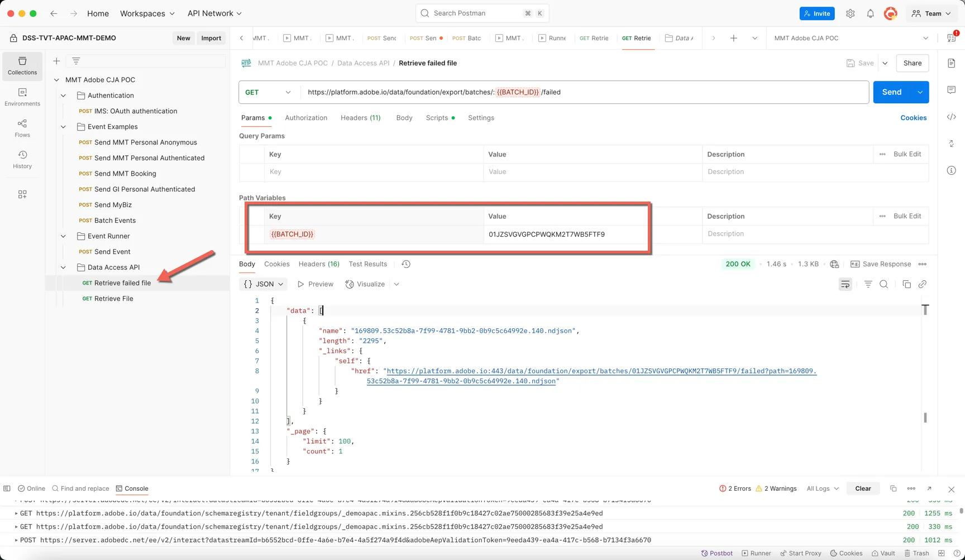Open the configure sidebar grid icon

pos(22,194)
